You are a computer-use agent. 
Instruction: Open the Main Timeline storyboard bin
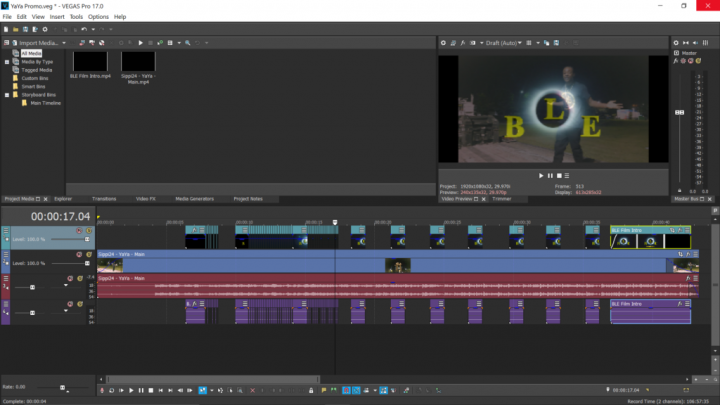click(45, 103)
